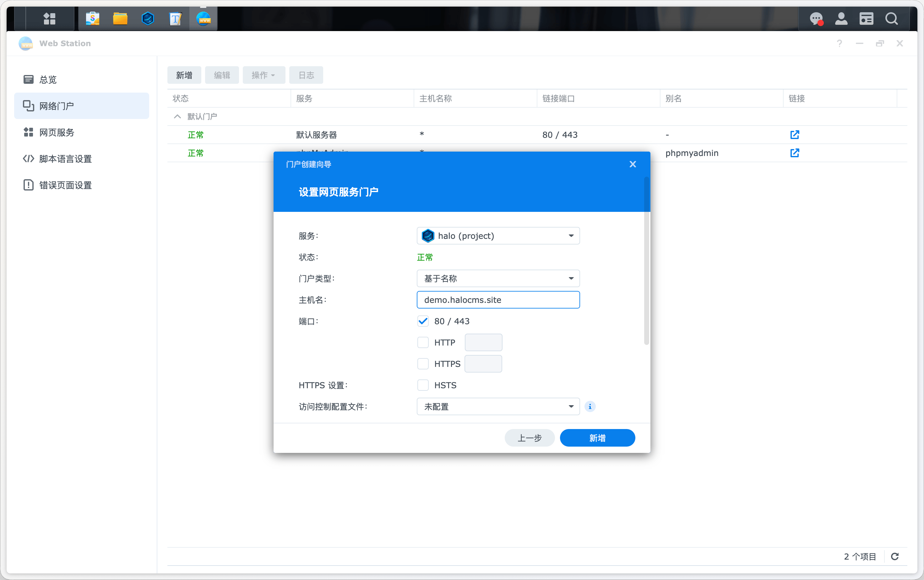
Task: Select 网络门户 in the sidebar
Action: (81, 106)
